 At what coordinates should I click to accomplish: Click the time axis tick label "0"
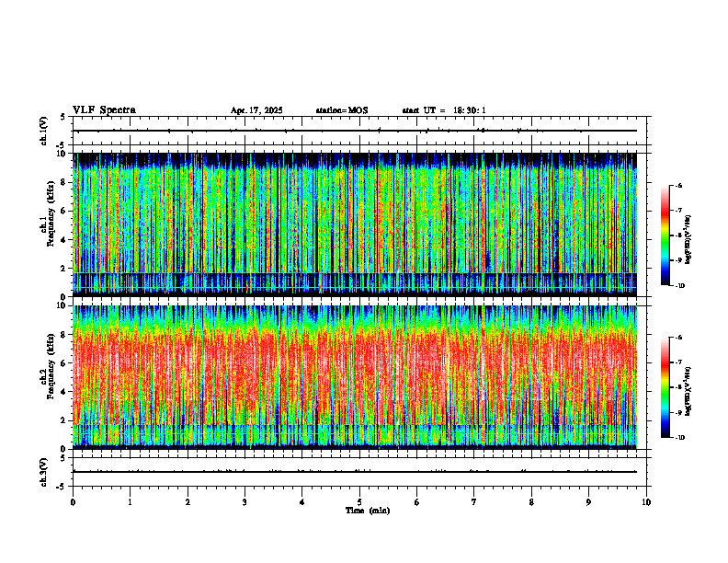pyautogui.click(x=73, y=502)
